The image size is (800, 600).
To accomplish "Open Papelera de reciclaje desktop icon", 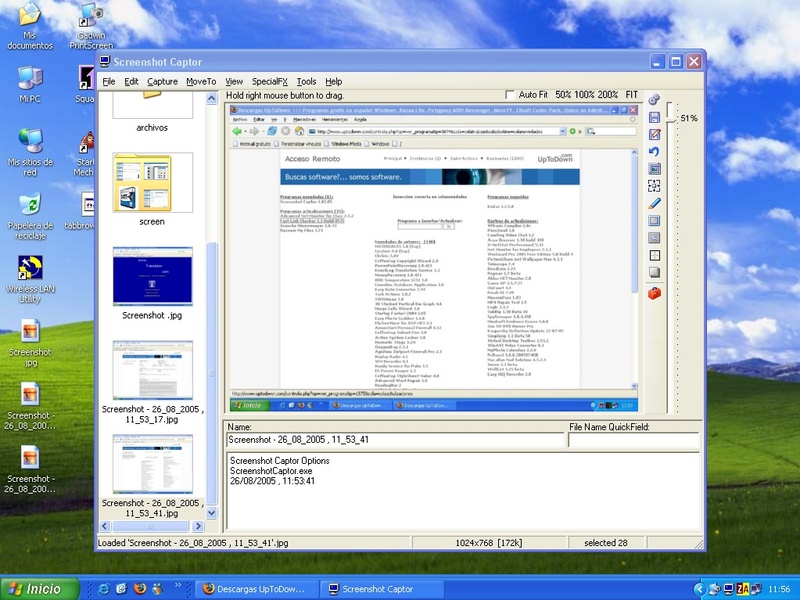I will point(30,217).
